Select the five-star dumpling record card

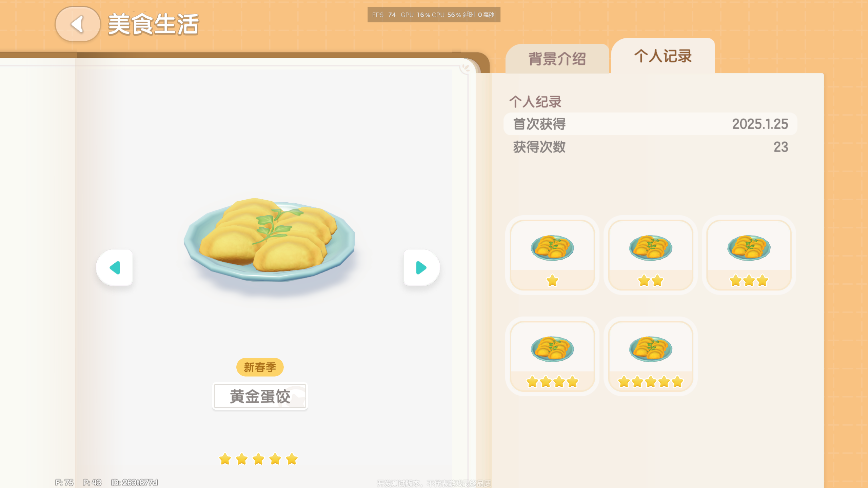point(651,356)
